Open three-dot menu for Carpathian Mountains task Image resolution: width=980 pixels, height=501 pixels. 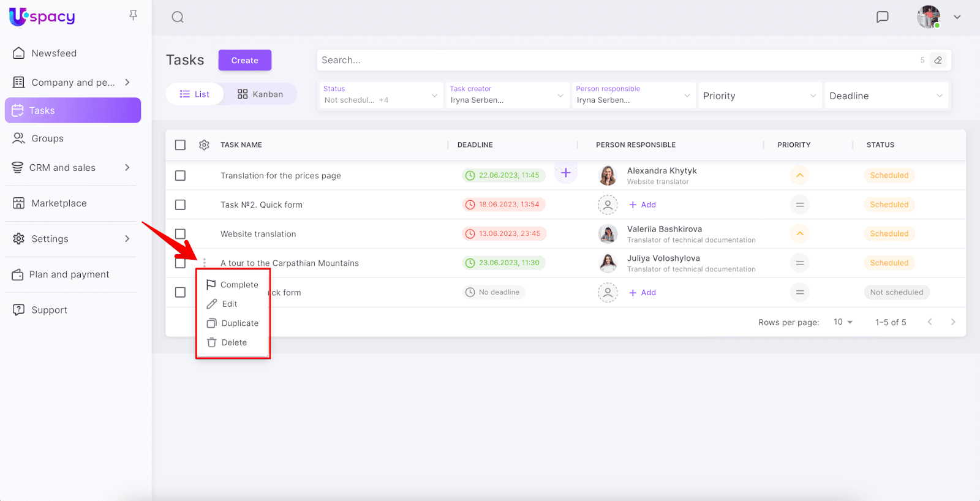(205, 263)
